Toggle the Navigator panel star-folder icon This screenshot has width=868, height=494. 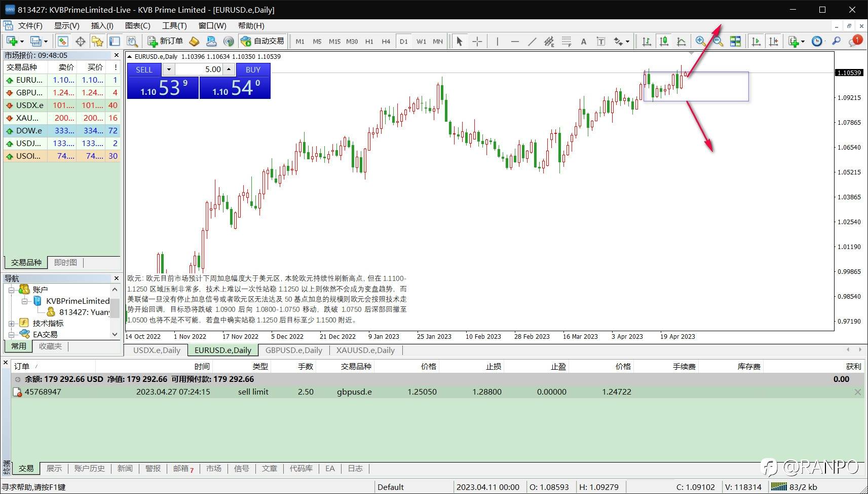(97, 41)
